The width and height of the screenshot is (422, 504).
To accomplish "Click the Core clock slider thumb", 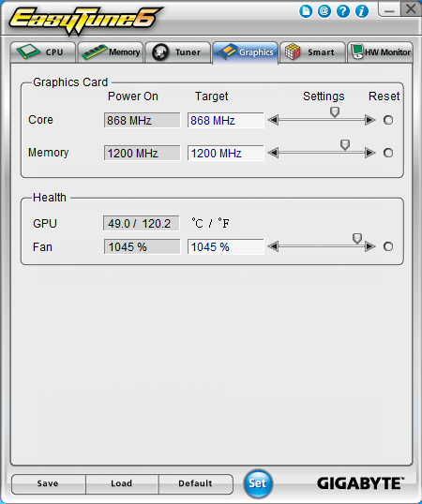I will click(335, 112).
